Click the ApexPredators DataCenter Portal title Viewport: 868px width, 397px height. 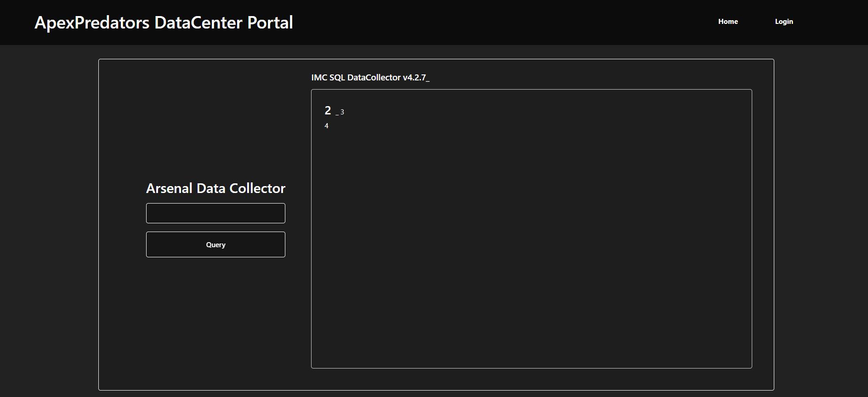pos(164,23)
